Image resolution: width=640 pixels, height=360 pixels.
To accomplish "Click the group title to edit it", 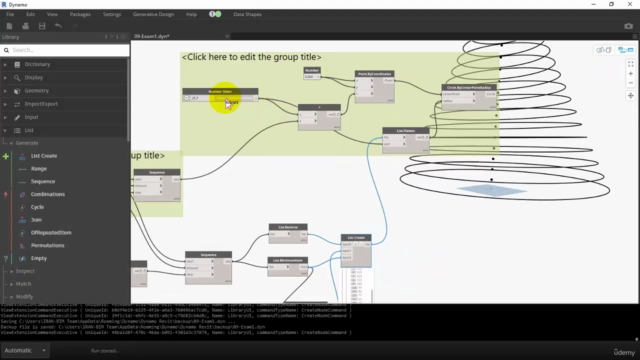I will (251, 57).
